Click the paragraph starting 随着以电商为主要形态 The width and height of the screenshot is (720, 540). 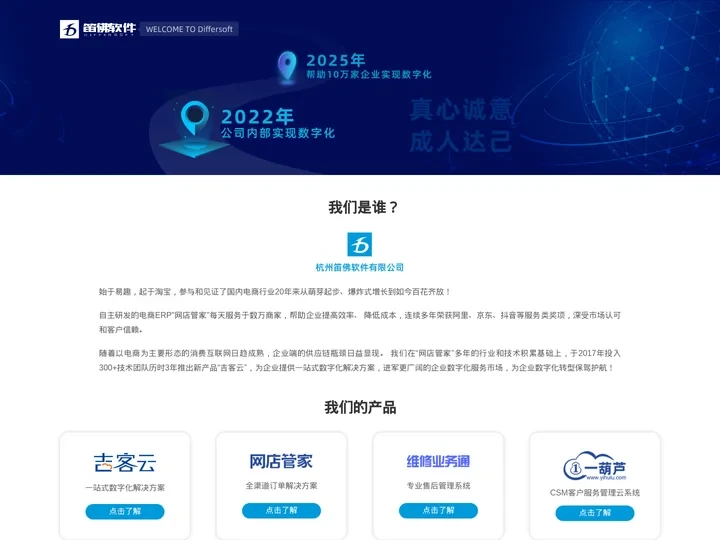pos(360,360)
